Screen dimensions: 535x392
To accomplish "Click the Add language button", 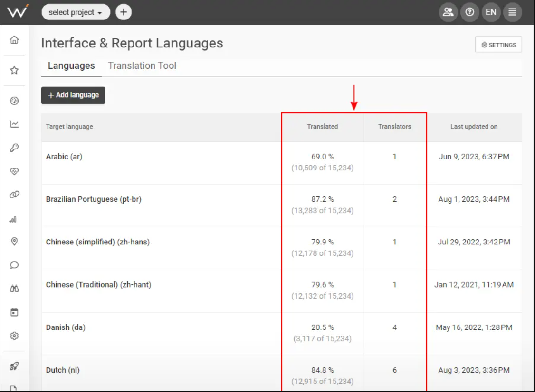I will click(x=73, y=95).
